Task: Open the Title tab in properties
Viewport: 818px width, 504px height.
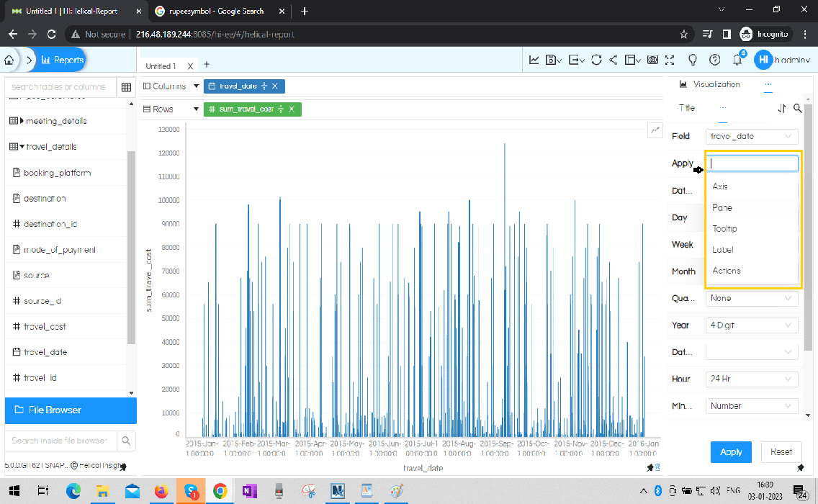Action: (x=686, y=108)
